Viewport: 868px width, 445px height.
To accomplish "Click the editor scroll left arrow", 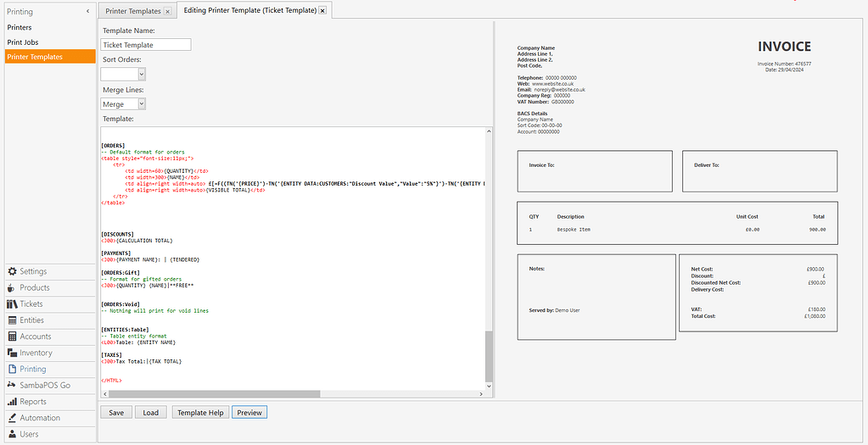I will point(104,393).
